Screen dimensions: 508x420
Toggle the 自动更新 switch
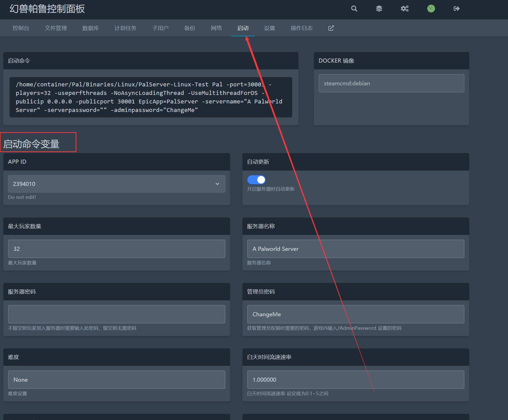click(x=256, y=179)
